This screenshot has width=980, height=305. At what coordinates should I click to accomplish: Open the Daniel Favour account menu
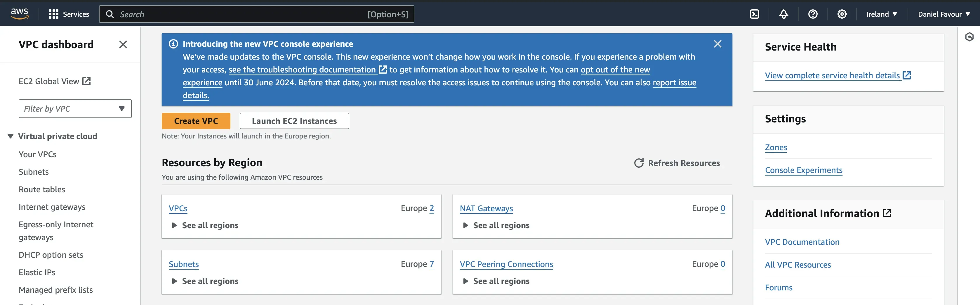click(x=944, y=14)
